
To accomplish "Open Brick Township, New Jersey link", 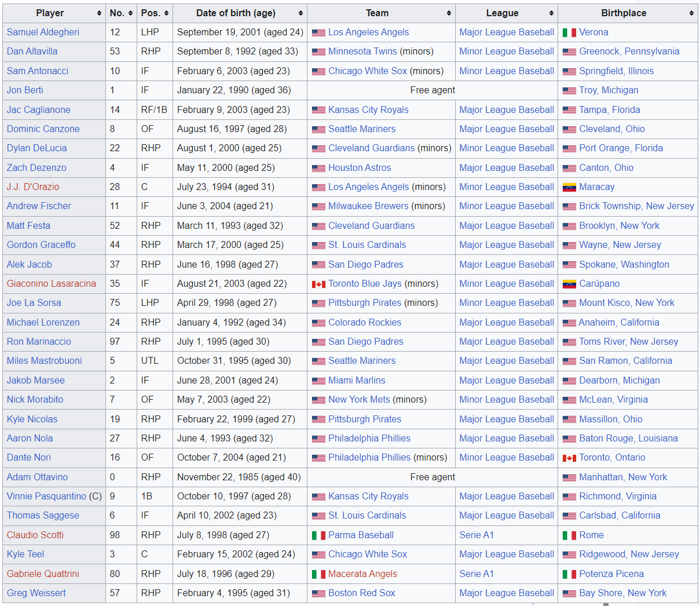I will point(637,206).
